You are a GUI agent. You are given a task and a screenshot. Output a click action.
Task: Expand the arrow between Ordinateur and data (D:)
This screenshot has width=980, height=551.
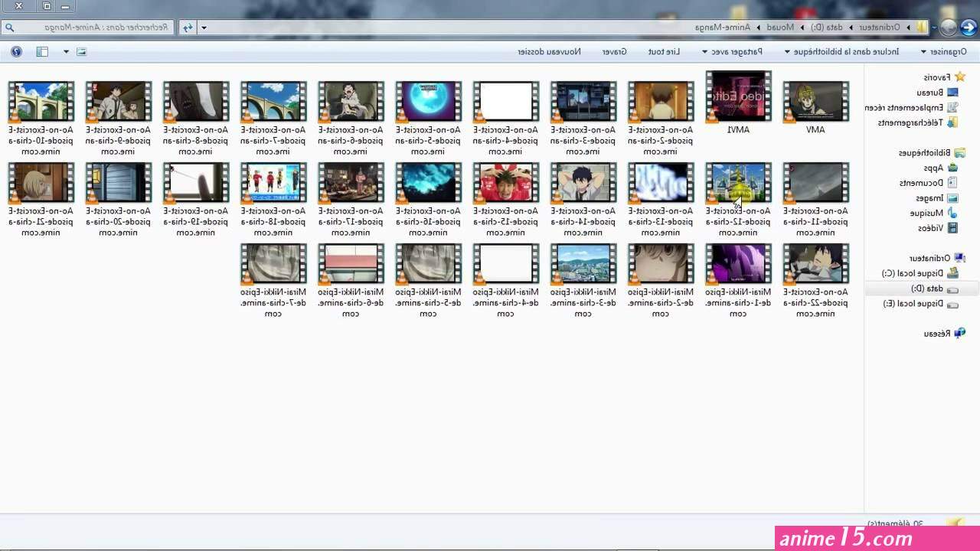[x=851, y=28]
